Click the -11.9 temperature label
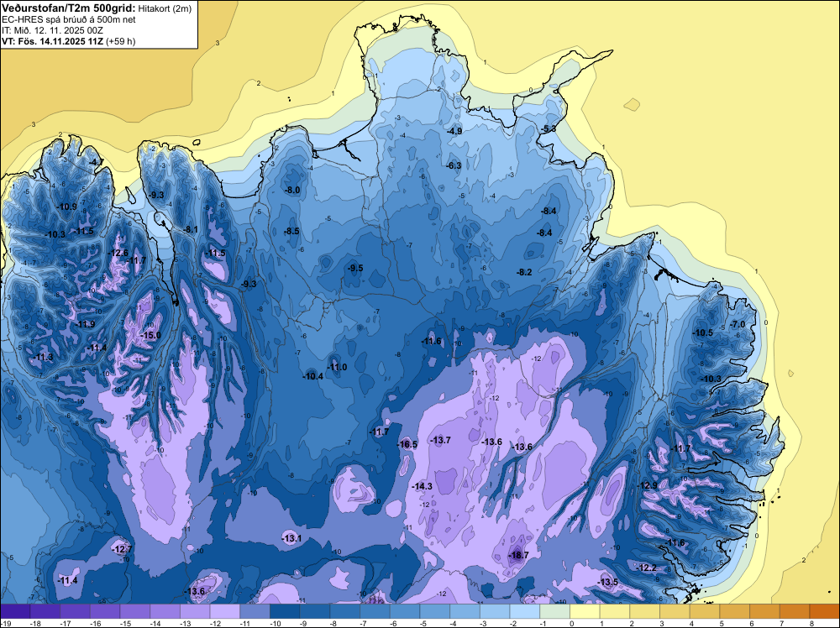This screenshot has width=840, height=628. coord(85,324)
